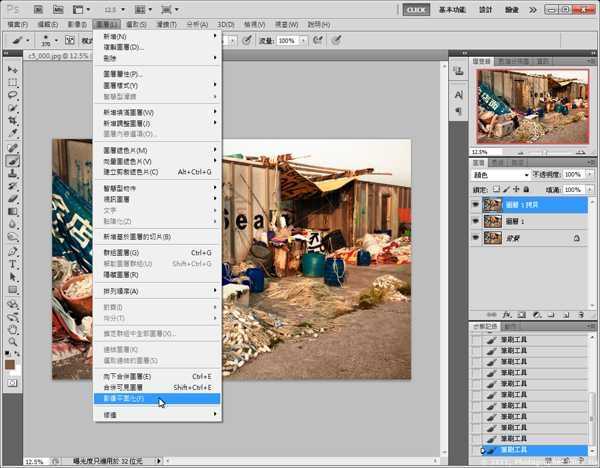Select the Move tool in the toolbox
Viewport: 600px width, 468px height.
click(x=13, y=69)
